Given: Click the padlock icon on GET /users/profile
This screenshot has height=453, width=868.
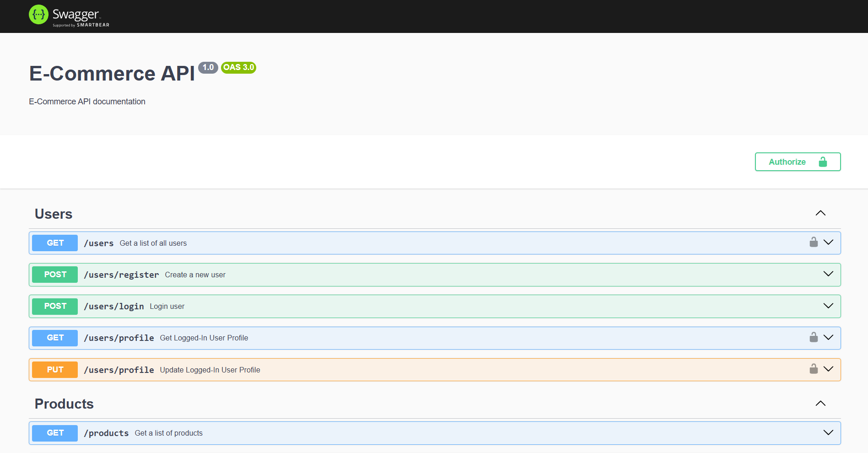Looking at the screenshot, I should [x=814, y=337].
